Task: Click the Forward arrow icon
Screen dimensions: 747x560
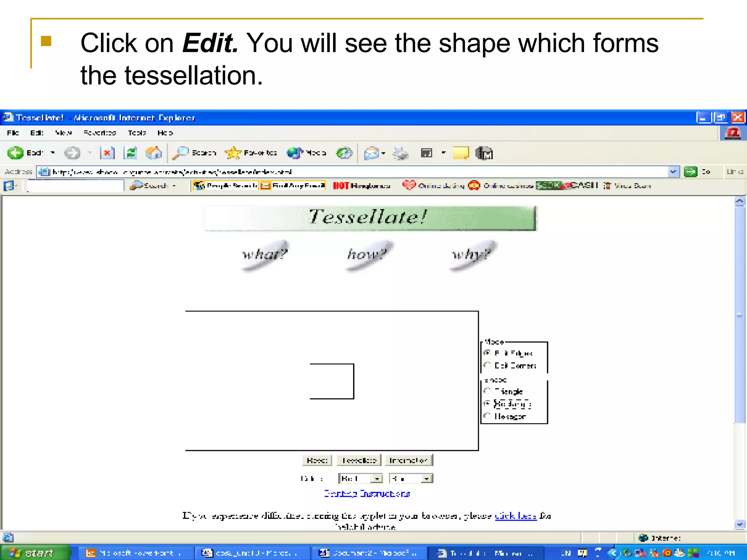Action: click(x=72, y=153)
